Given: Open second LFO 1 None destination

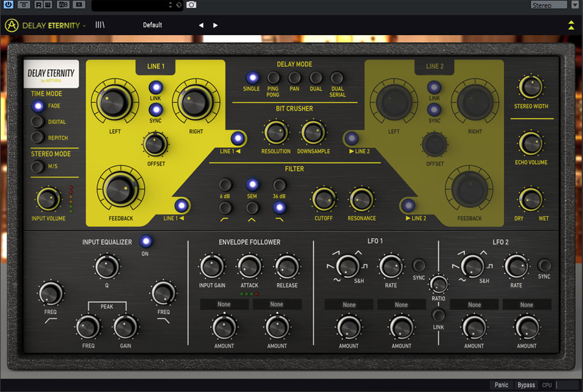Looking at the screenshot, I should pyautogui.click(x=402, y=305).
